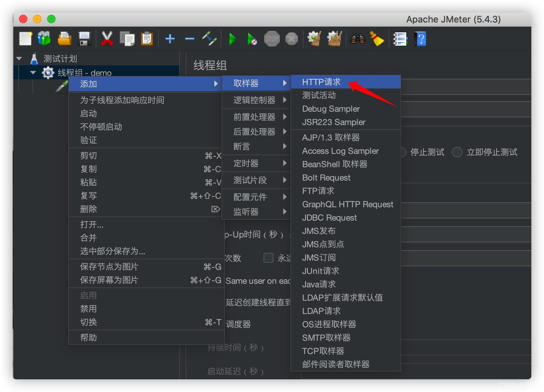Click 剪切 in context menu
The width and height of the screenshot is (544, 392).
click(x=145, y=156)
